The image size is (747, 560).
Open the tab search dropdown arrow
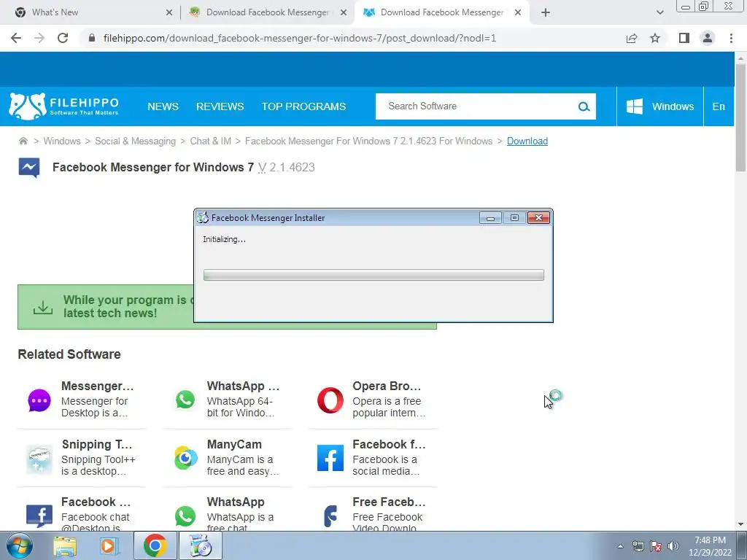659,12
